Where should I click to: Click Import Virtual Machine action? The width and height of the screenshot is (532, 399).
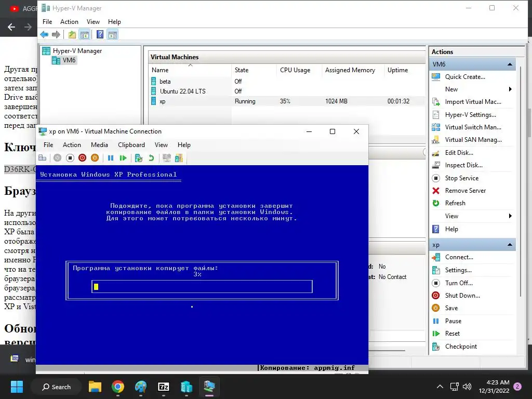[x=473, y=102]
